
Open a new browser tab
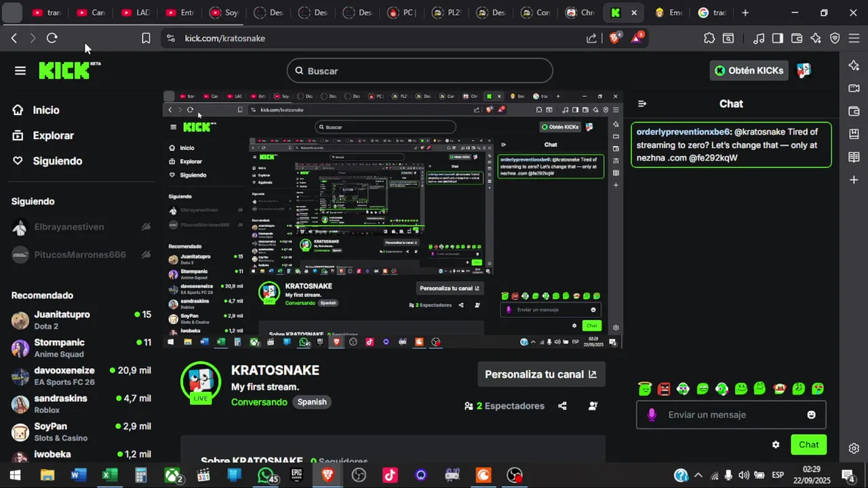pos(745,13)
